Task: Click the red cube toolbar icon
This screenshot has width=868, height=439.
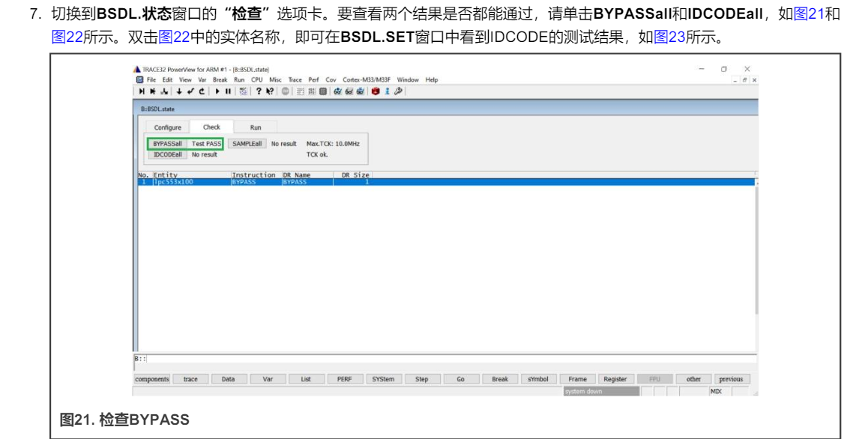Action: [376, 91]
